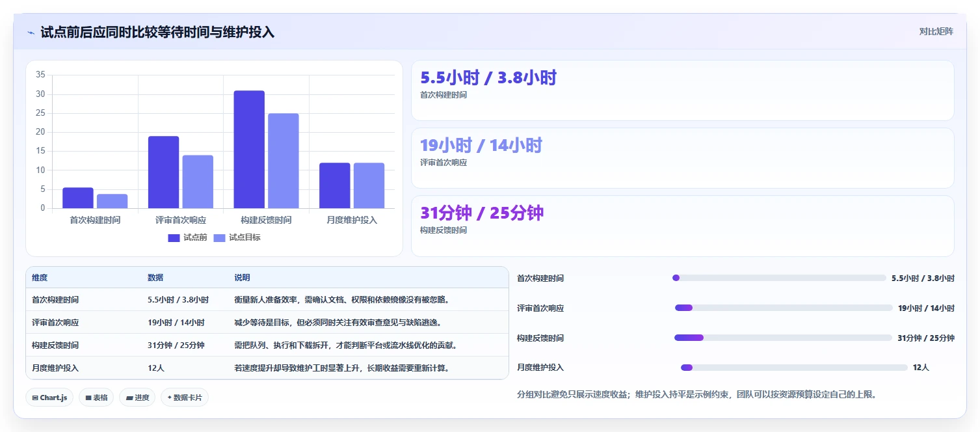Click the 试点前 legend color box
Image resolution: width=980 pixels, height=432 pixels.
(174, 237)
